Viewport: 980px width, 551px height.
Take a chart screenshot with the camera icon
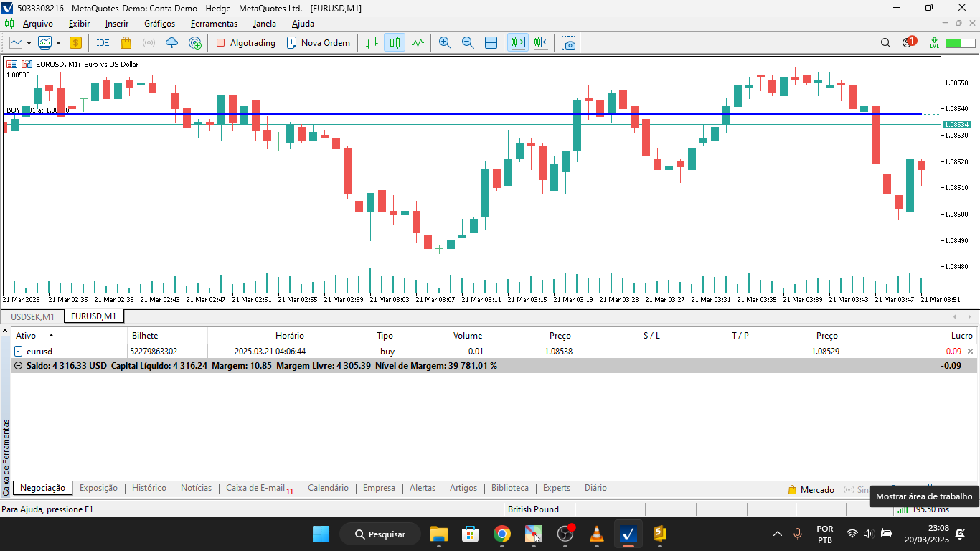[568, 43]
